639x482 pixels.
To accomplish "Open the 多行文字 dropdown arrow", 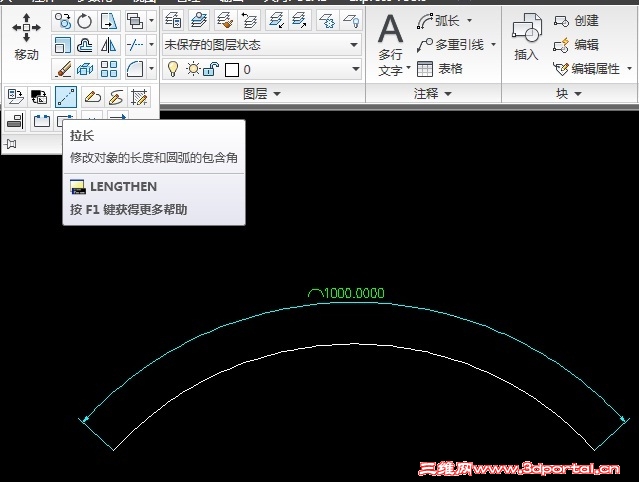I will 408,67.
